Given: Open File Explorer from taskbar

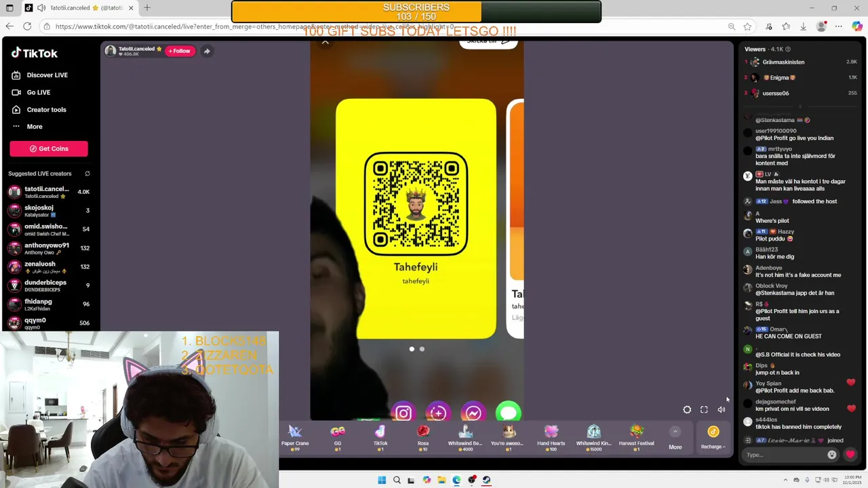Looking at the screenshot, I should (441, 480).
